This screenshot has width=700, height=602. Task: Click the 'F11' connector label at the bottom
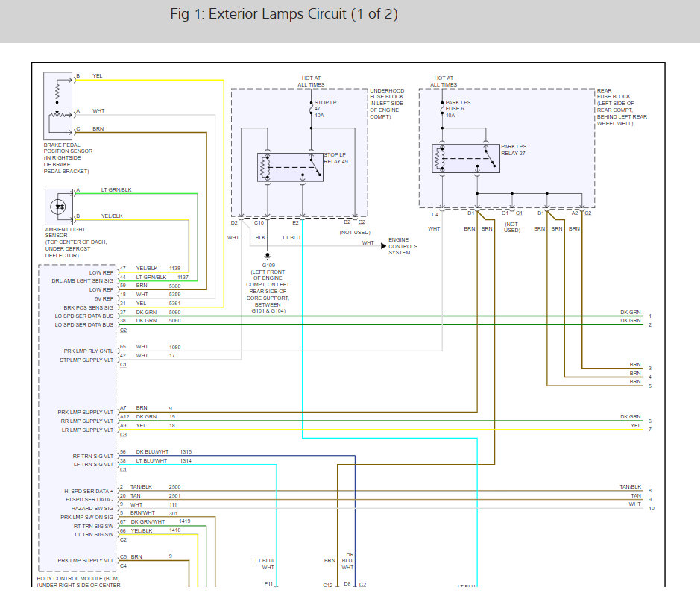coord(268,583)
